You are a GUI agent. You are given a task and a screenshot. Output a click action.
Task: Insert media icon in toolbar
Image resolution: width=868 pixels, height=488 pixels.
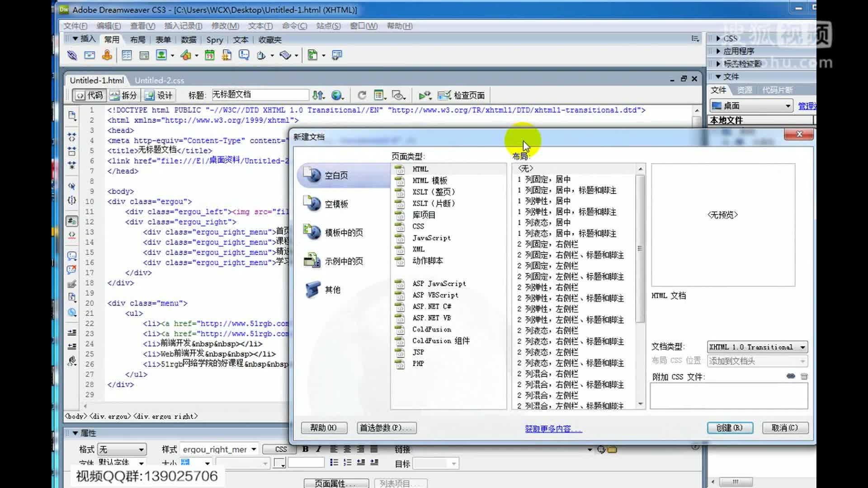click(x=186, y=55)
